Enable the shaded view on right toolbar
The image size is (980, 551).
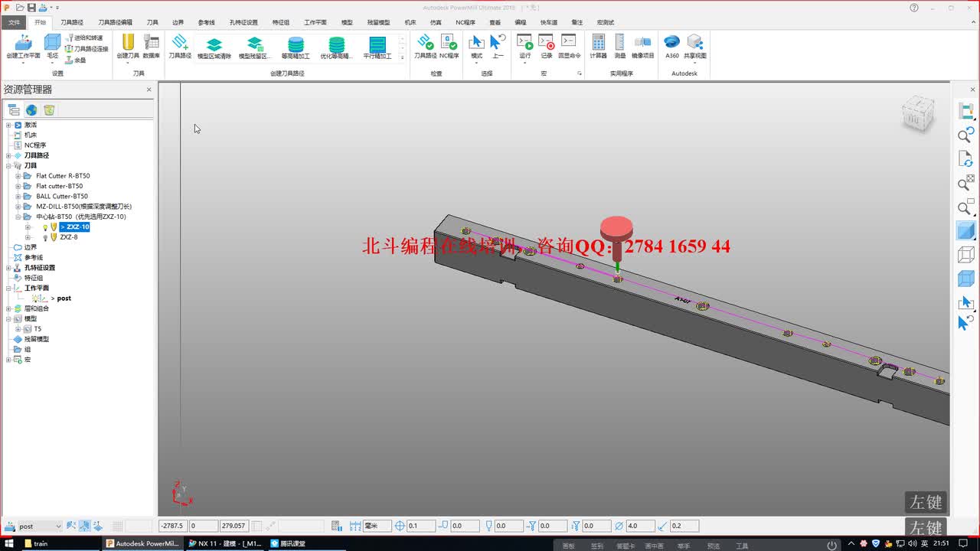click(966, 230)
